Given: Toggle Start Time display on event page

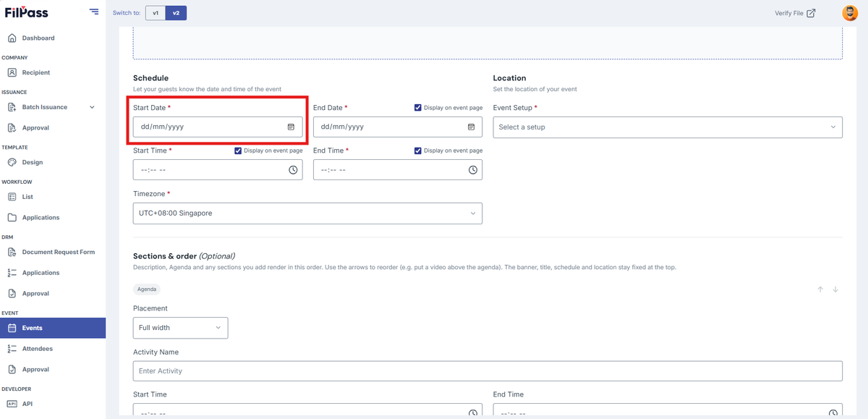Looking at the screenshot, I should click(x=238, y=151).
